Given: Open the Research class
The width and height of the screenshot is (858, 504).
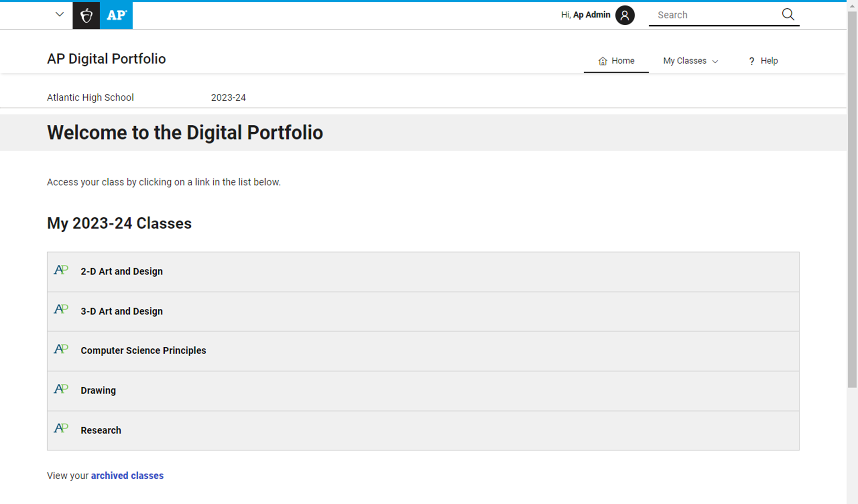Looking at the screenshot, I should coord(101,430).
